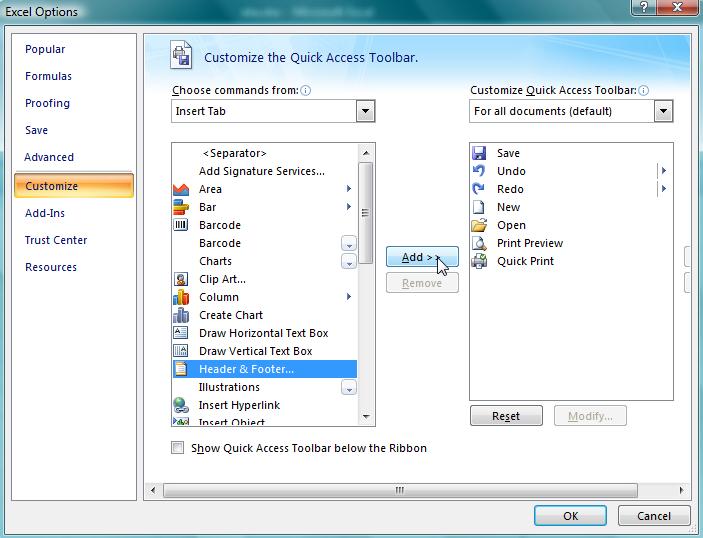The width and height of the screenshot is (703, 538).
Task: Click the Create Chart icon
Action: point(181,315)
